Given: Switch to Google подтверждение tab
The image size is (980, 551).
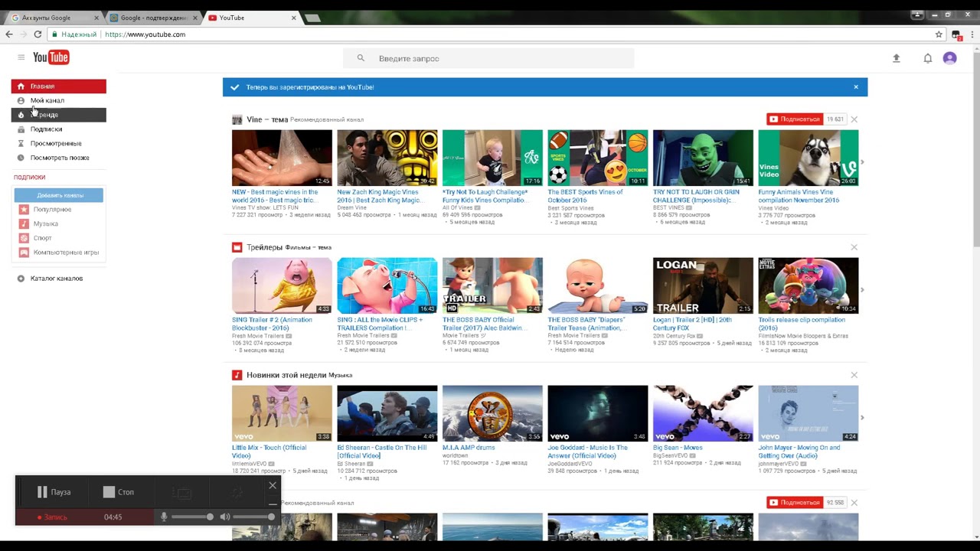Looking at the screenshot, I should tap(153, 18).
